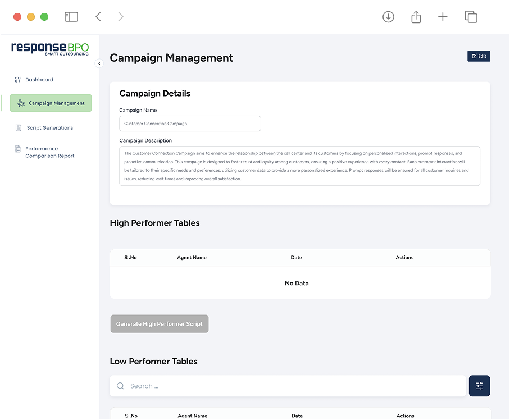Open Performance Comparison Report page
The image size is (510, 420).
[x=49, y=152]
